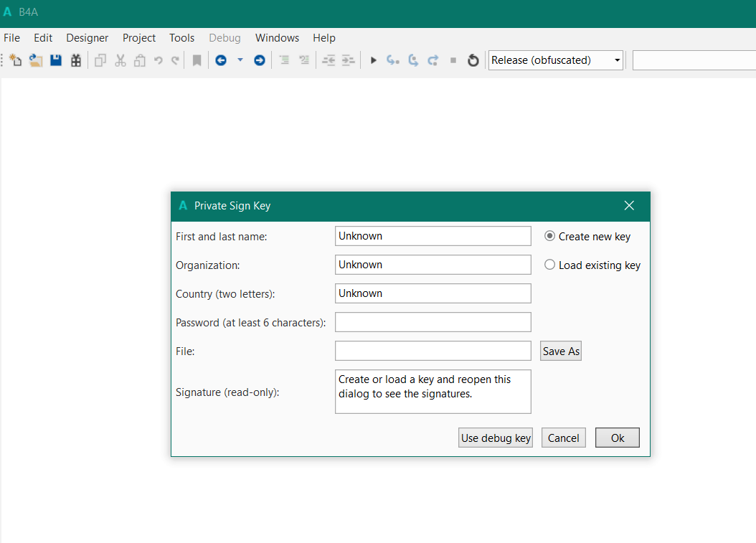Viewport: 756px width, 543px height.
Task: Click the Use debug key button
Action: pos(496,438)
